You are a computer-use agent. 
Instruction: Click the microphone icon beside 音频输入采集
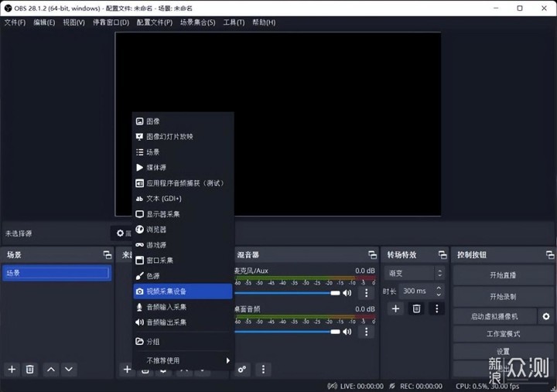click(x=139, y=307)
